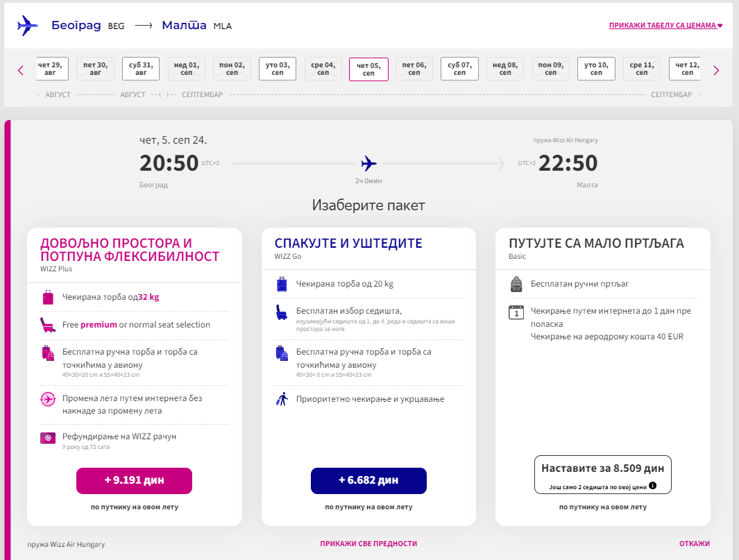
Task: Click the flight duration 2ч 0мин
Action: tap(368, 181)
